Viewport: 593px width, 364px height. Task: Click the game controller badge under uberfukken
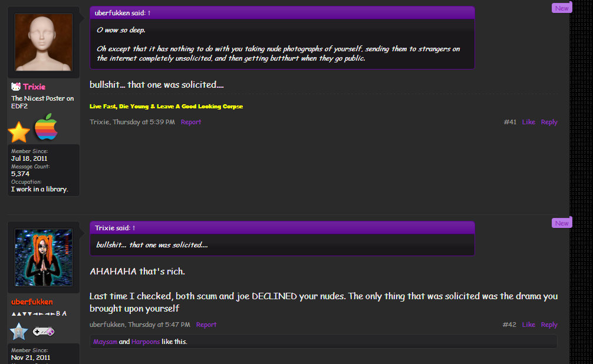pyautogui.click(x=44, y=332)
